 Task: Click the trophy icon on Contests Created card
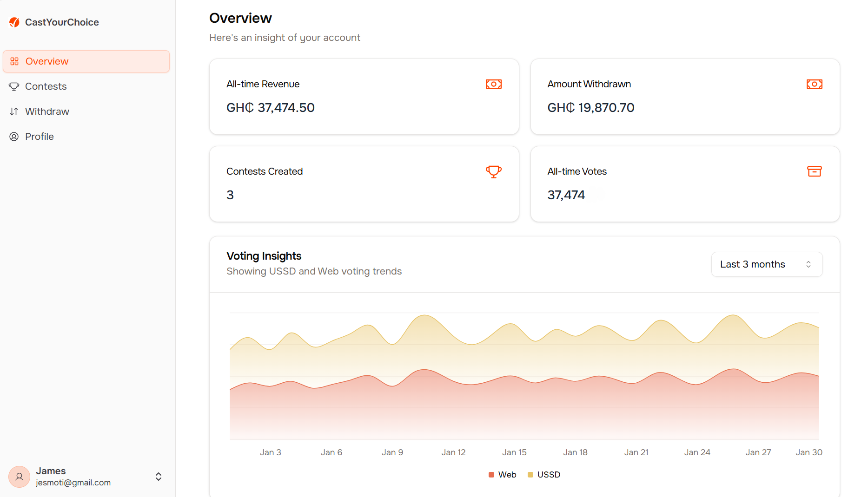click(493, 171)
